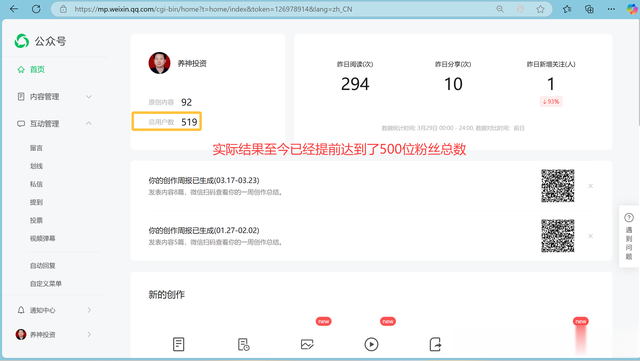This screenshot has height=361, width=640.
Task: Add page to favorites with star icon
Action: pyautogui.click(x=540, y=9)
